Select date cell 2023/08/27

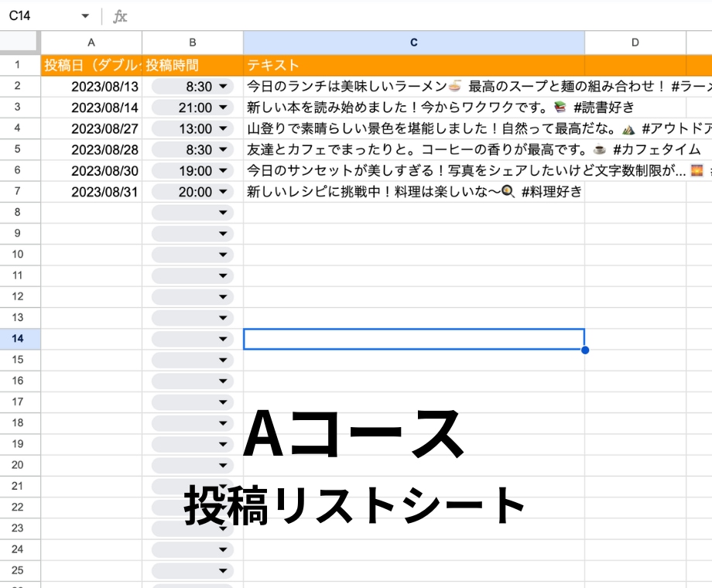(91, 128)
